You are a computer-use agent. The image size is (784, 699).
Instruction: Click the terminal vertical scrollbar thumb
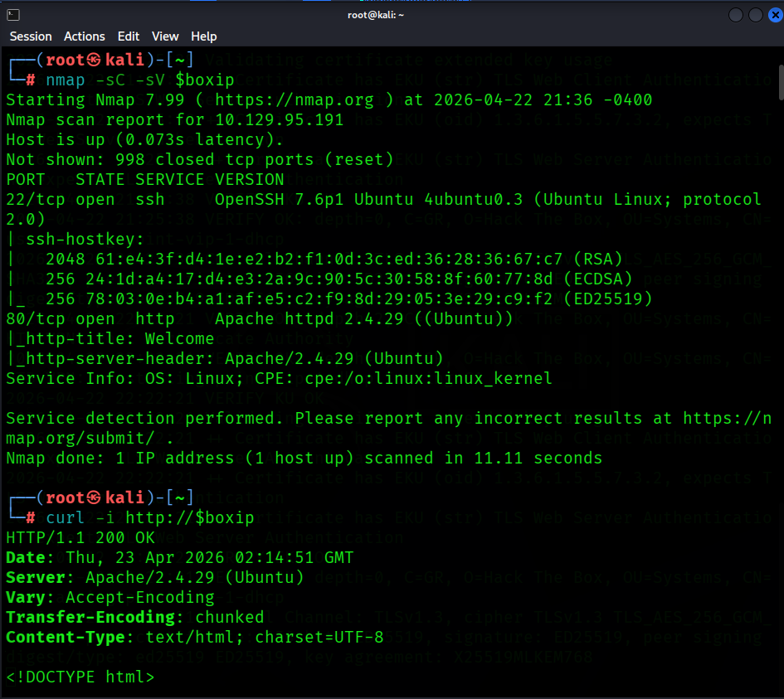tap(781, 82)
